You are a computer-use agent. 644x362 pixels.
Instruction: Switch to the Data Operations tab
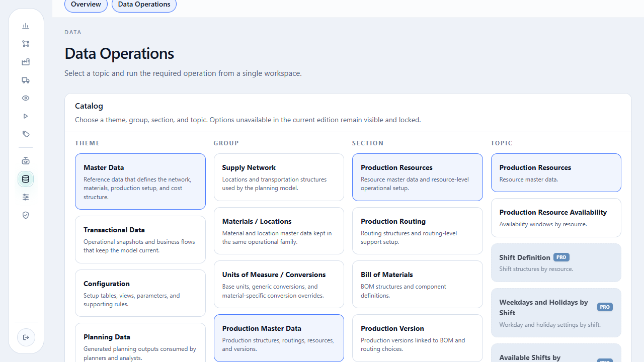[x=144, y=5]
